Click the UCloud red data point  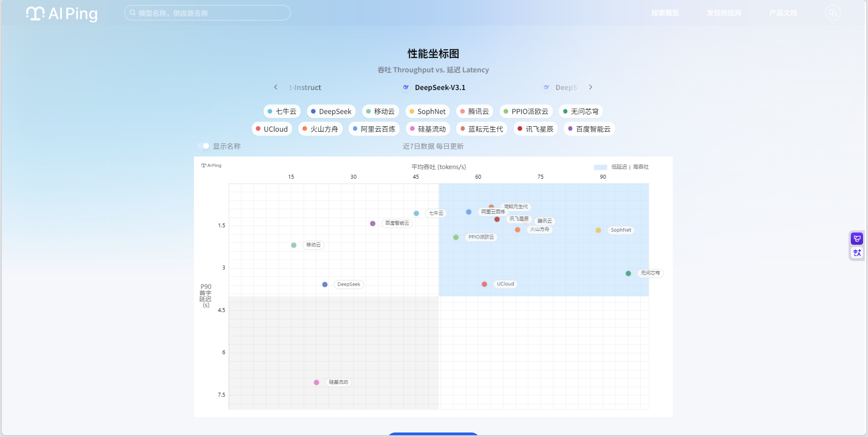[x=485, y=284]
